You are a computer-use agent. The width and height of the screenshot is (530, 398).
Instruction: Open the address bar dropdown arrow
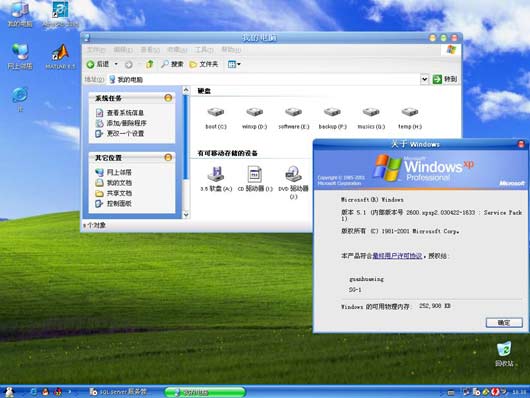(x=425, y=79)
